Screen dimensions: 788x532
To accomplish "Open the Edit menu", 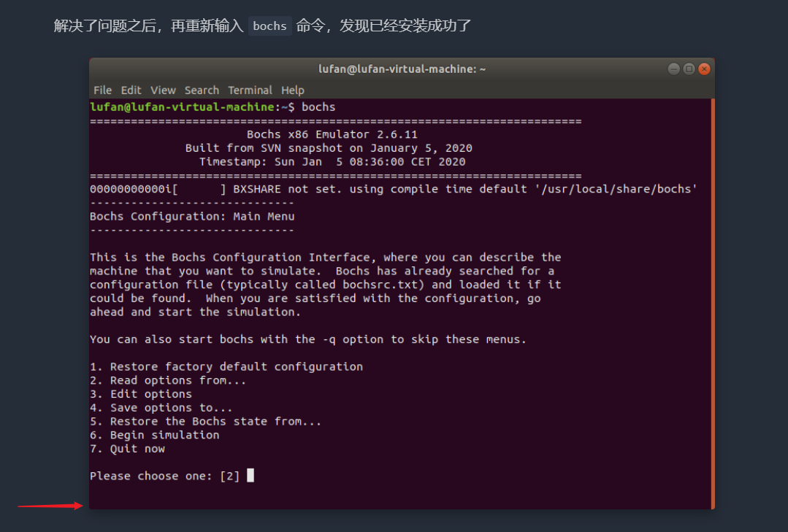I will [131, 90].
